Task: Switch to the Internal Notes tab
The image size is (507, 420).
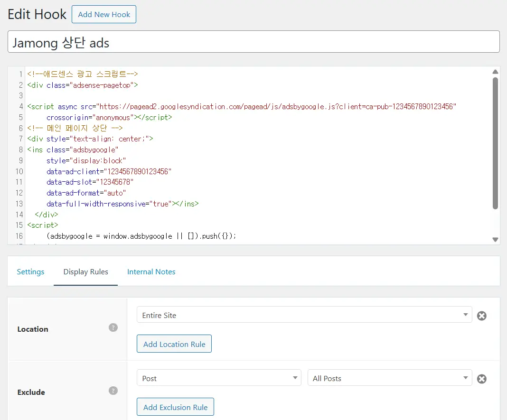Action: [151, 272]
